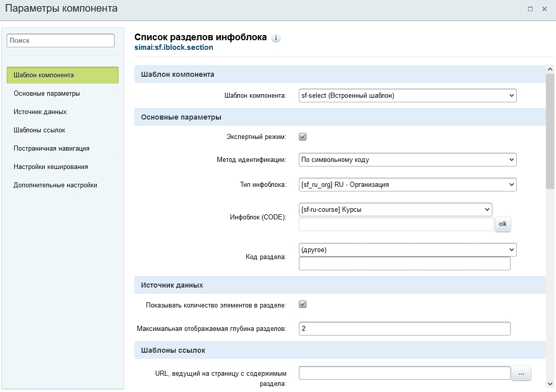Open Настройки кеширования section in sidebar
Viewport: 556px width, 392px height.
click(x=51, y=167)
